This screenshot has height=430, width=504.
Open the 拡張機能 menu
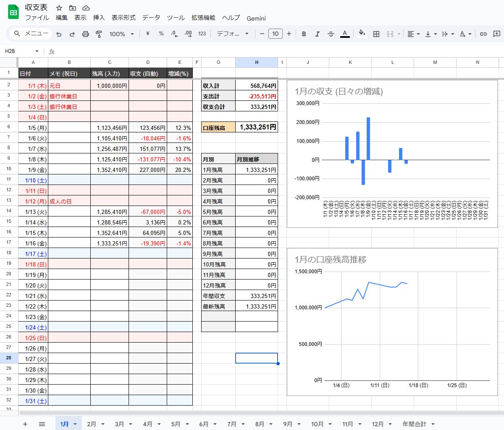click(x=203, y=18)
